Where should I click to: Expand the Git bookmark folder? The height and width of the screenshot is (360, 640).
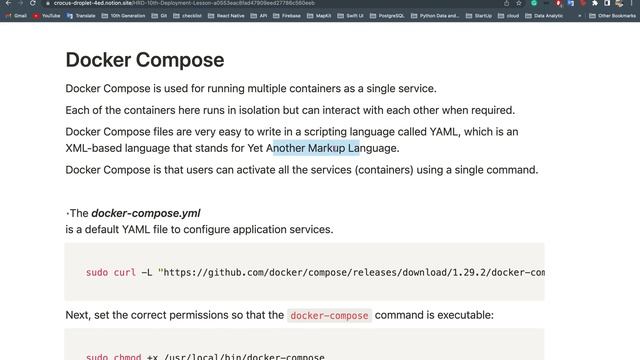point(160,16)
